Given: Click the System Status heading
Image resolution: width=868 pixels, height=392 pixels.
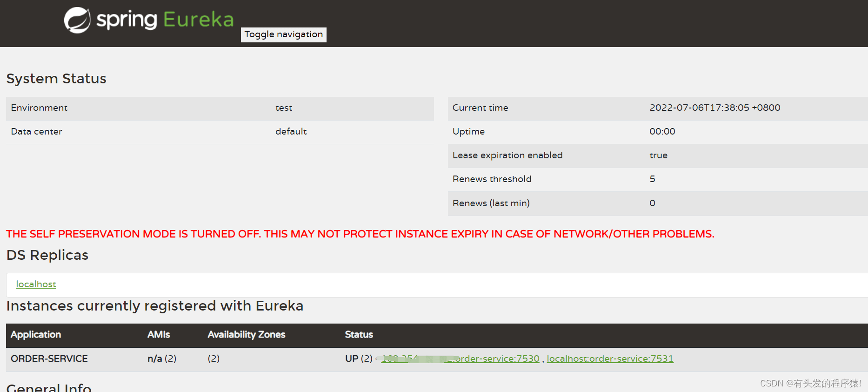Looking at the screenshot, I should [56, 78].
